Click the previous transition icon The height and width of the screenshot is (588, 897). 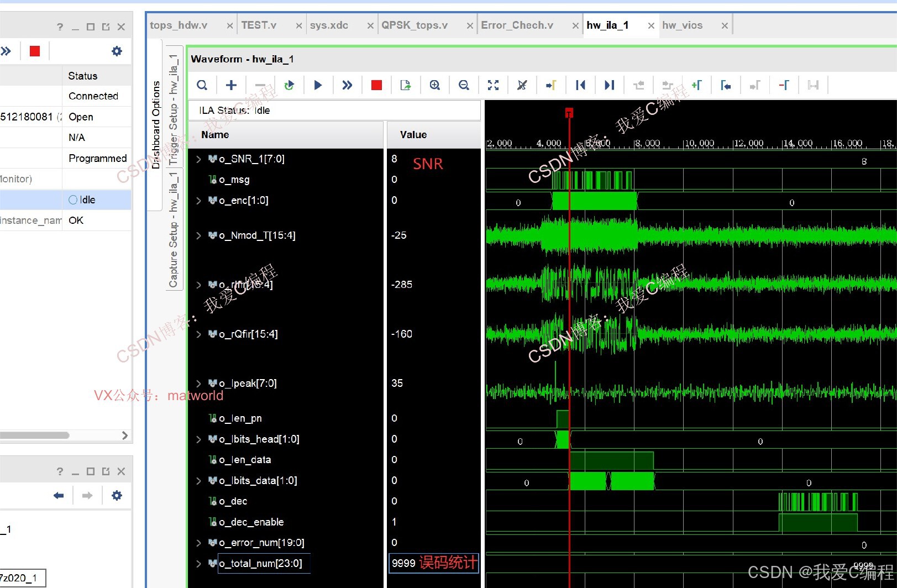pos(638,85)
